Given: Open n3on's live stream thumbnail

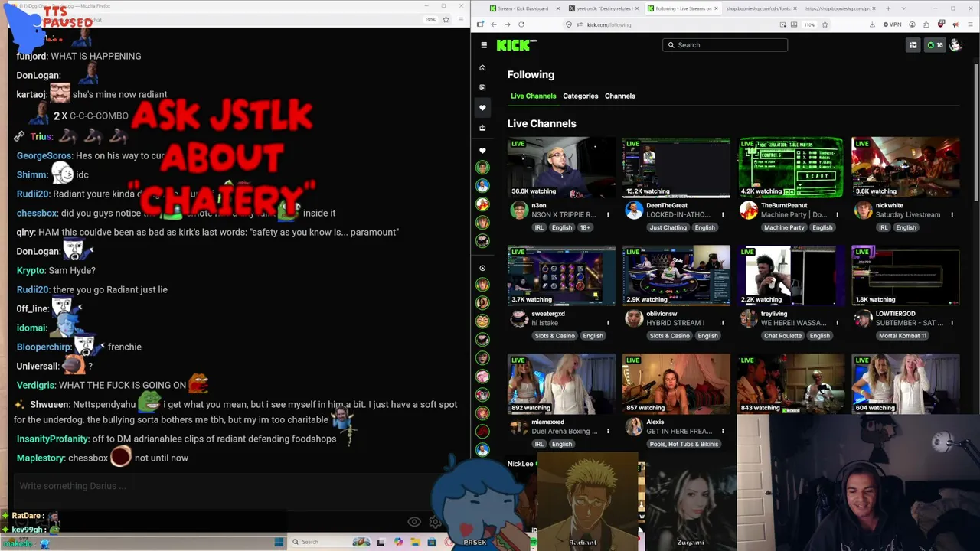Looking at the screenshot, I should click(561, 167).
